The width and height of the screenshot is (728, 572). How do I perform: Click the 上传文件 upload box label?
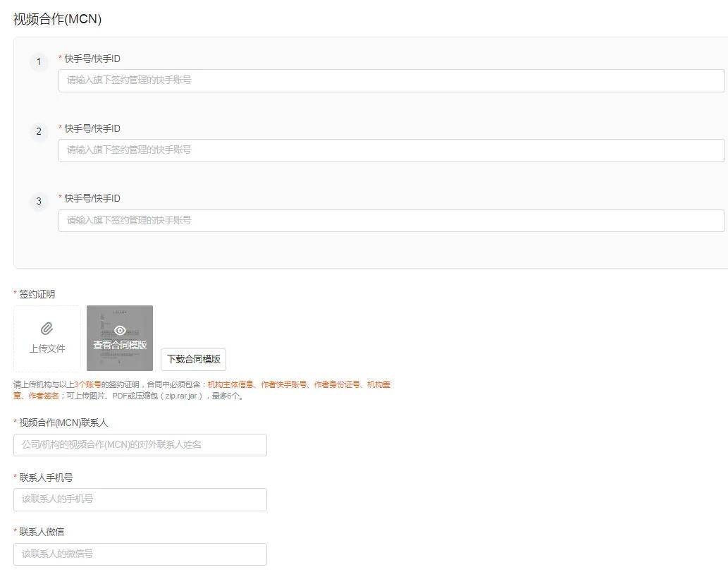pyautogui.click(x=47, y=348)
